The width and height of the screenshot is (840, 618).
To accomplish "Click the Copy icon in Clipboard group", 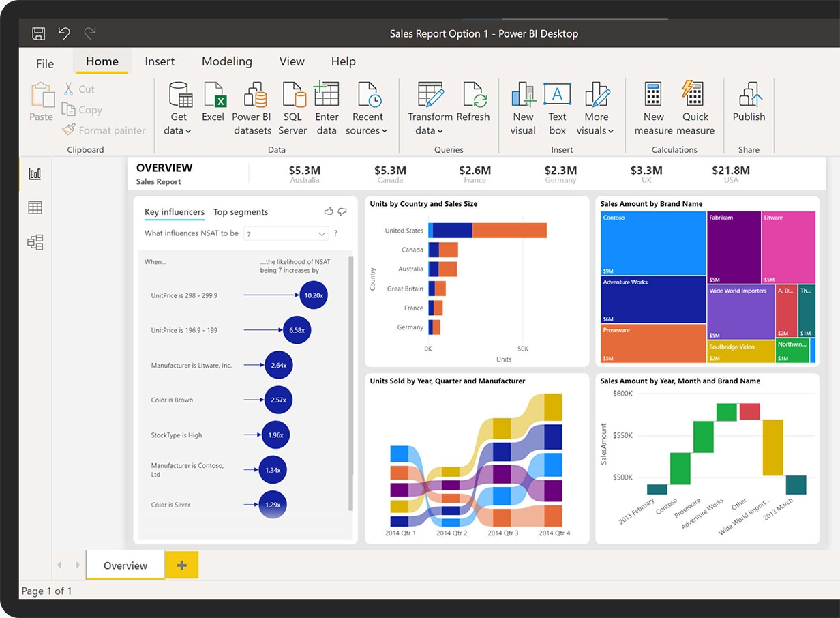I will point(68,109).
